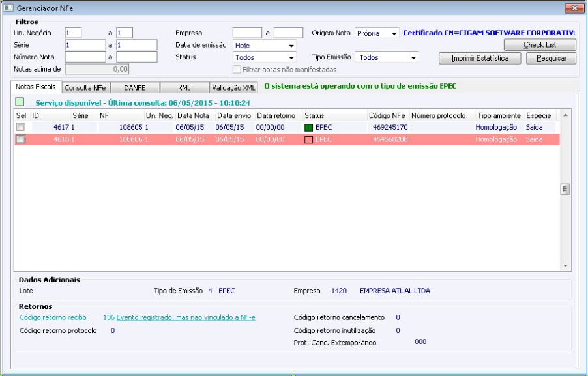Click the green service status indicator square
The width and height of the screenshot is (588, 376).
point(20,102)
